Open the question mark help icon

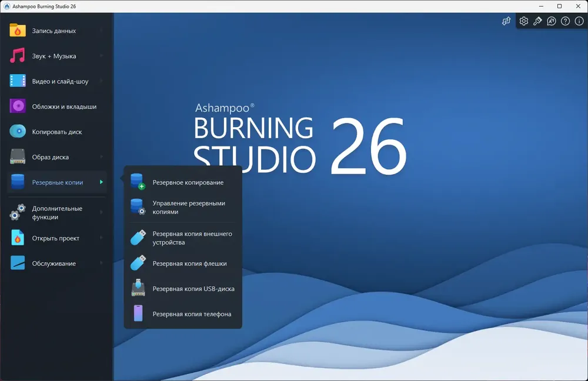pos(565,21)
